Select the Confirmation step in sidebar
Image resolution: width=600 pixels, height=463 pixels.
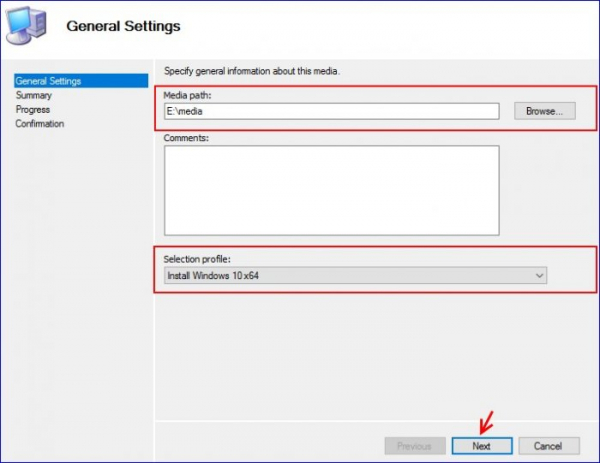(x=40, y=124)
